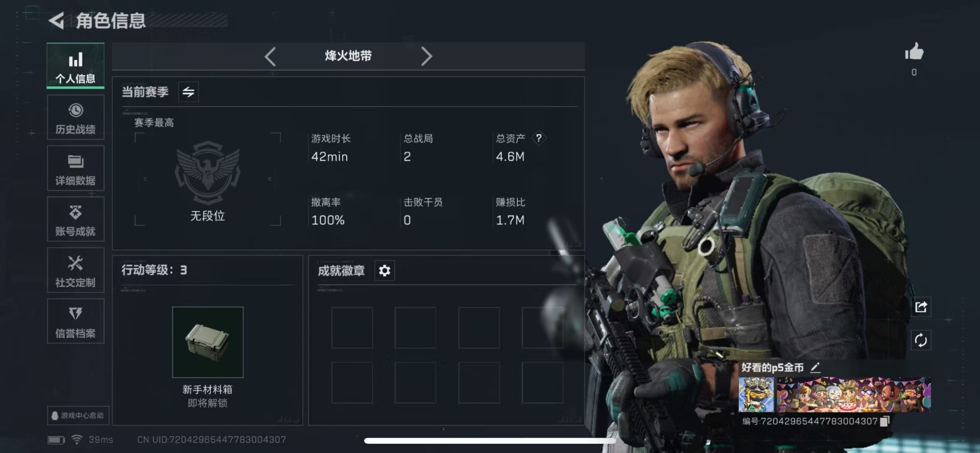Click the first empty achievement badge slot

(x=352, y=328)
